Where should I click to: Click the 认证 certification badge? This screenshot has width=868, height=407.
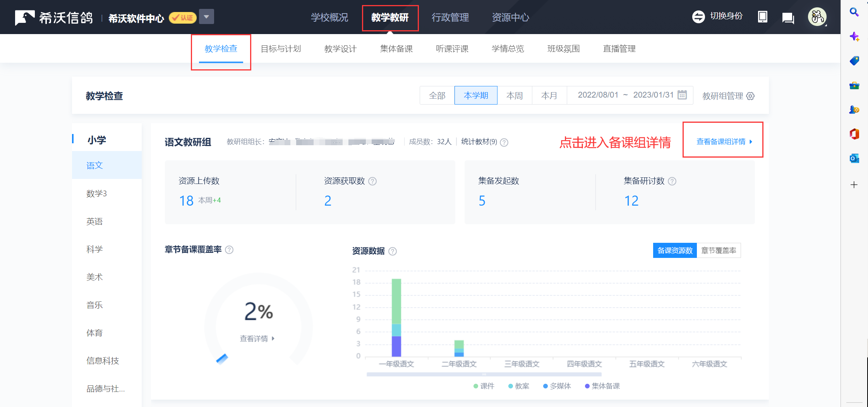tap(183, 17)
